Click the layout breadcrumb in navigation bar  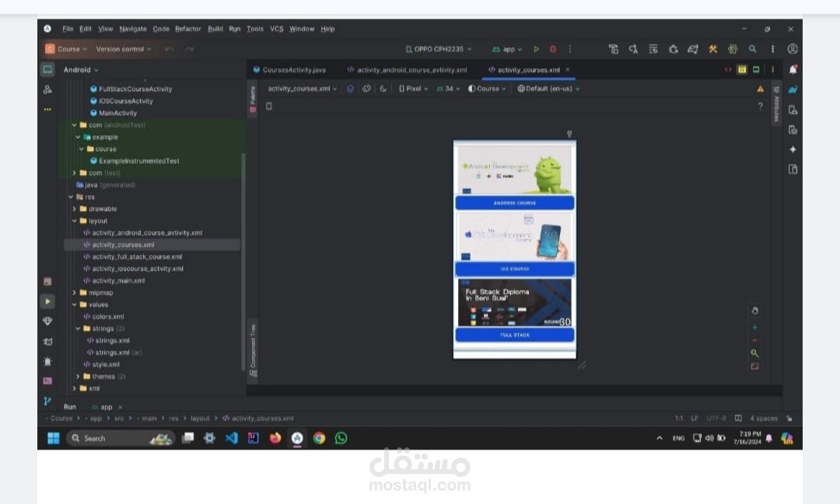[x=200, y=418]
